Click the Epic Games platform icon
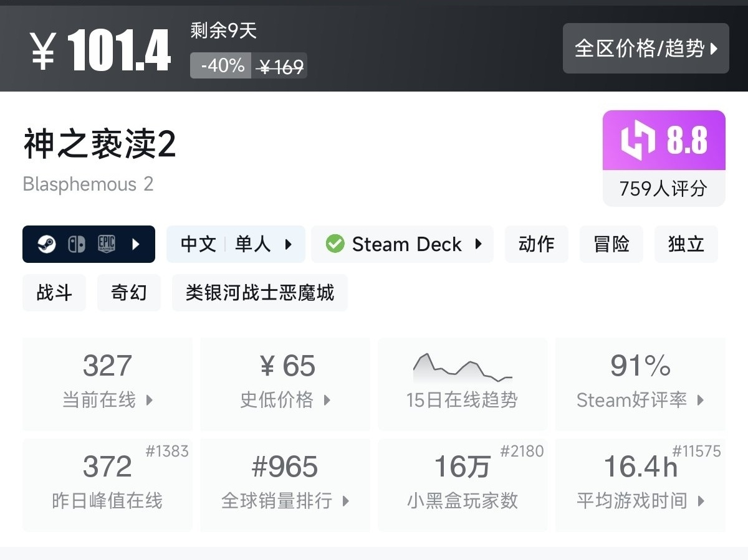This screenshot has height=560, width=748. pyautogui.click(x=107, y=244)
